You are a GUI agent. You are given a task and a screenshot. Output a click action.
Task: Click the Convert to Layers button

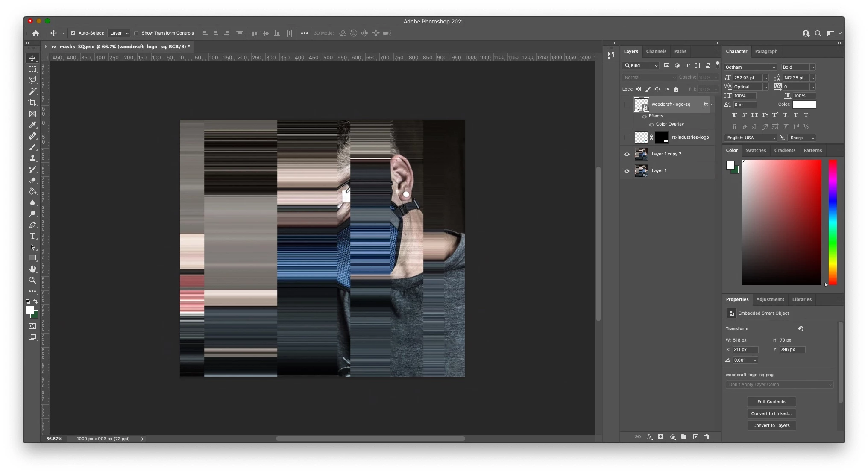[771, 425]
